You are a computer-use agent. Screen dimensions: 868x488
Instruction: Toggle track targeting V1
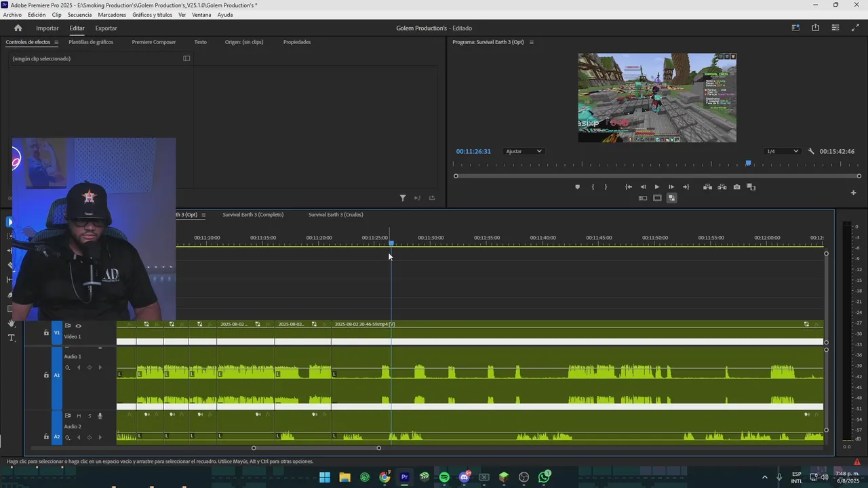pos(57,333)
